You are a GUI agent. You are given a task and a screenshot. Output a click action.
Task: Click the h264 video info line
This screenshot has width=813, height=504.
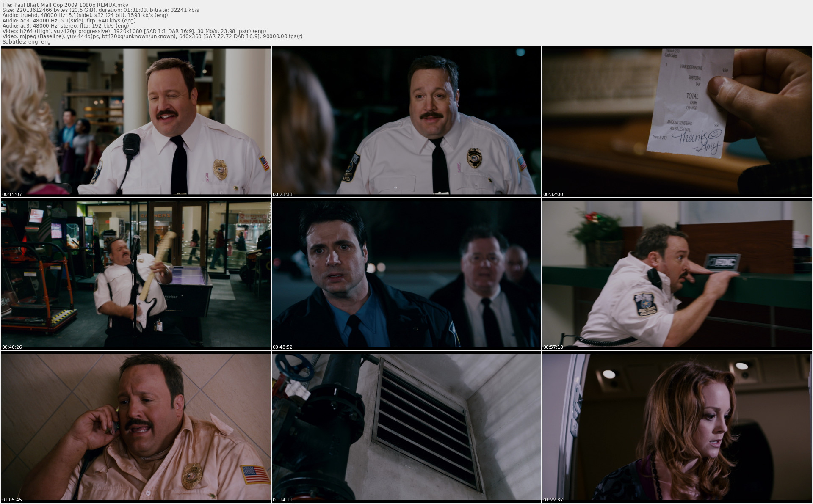134,31
